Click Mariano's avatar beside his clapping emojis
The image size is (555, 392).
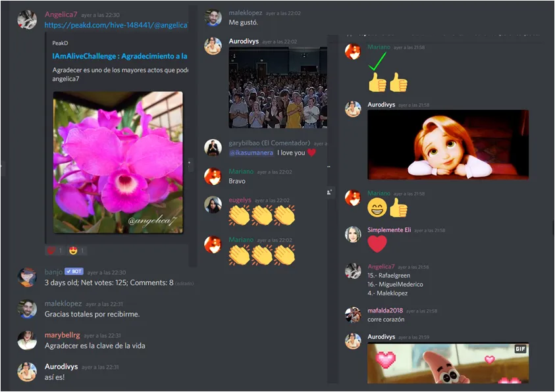coord(213,245)
